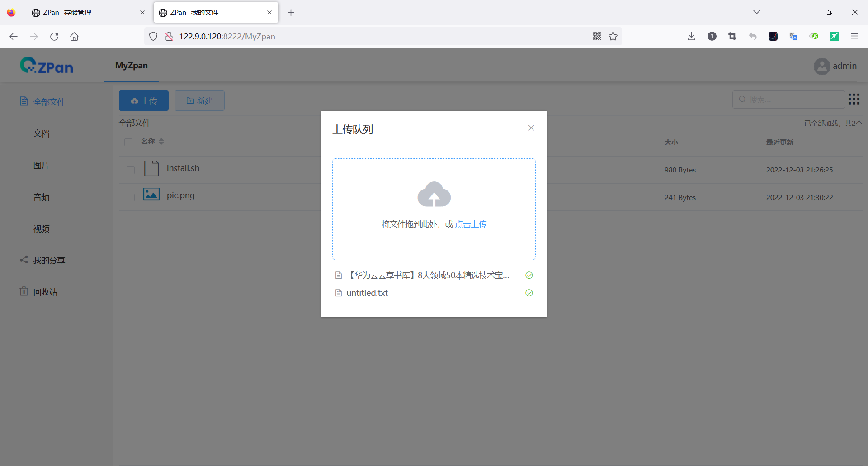Viewport: 868px width, 466px height.
Task: Click the ZPan logo
Action: click(46, 65)
